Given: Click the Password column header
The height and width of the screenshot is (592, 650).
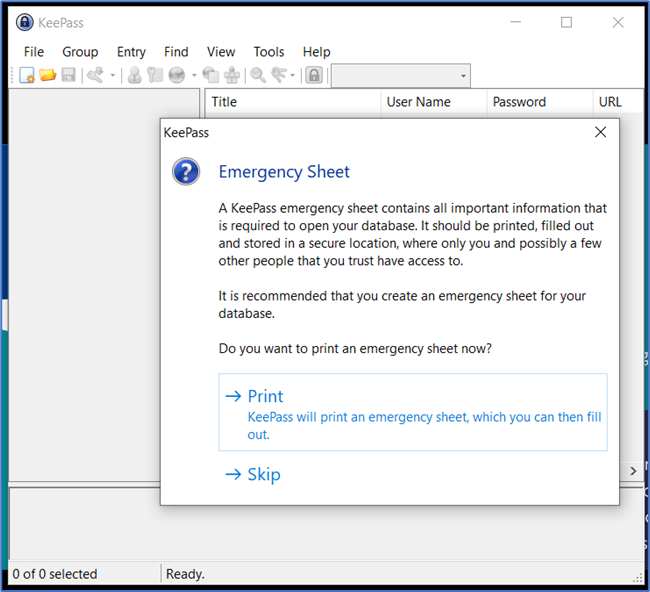Looking at the screenshot, I should (x=540, y=102).
